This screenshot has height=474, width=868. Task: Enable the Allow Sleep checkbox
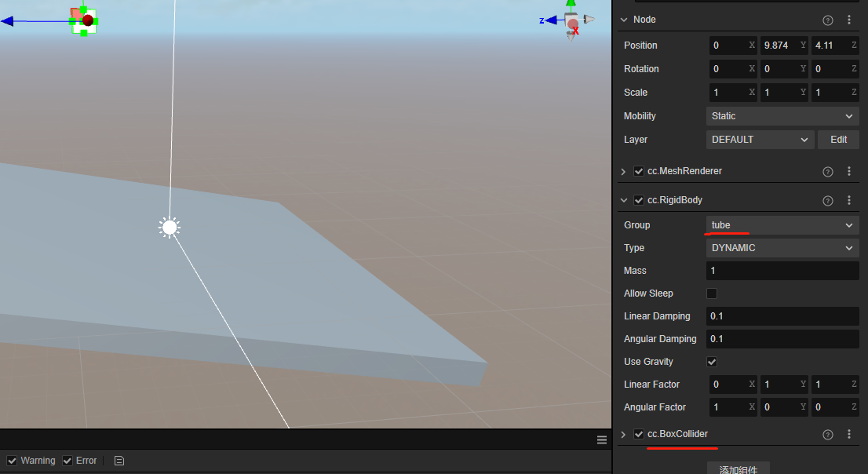tap(712, 294)
